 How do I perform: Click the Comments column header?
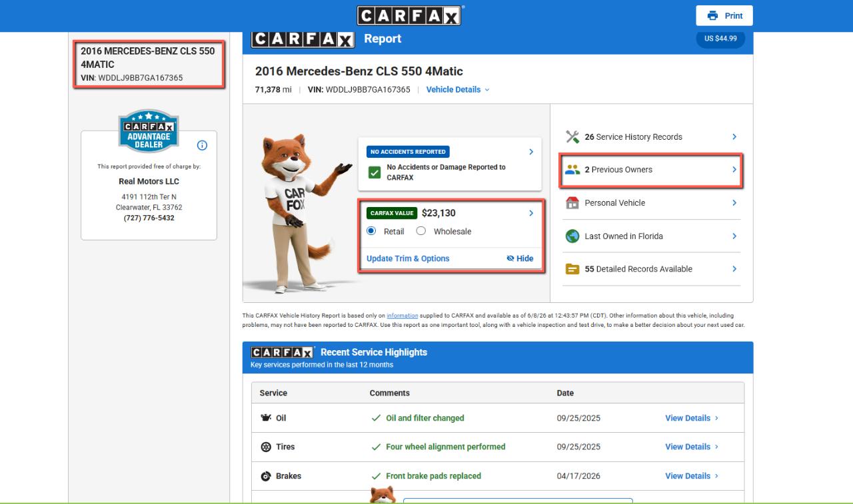tap(390, 393)
